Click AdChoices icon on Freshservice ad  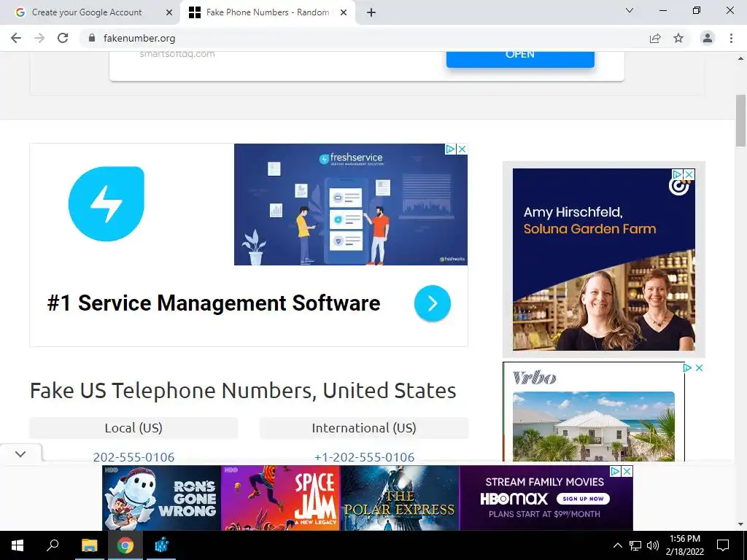pyautogui.click(x=450, y=149)
